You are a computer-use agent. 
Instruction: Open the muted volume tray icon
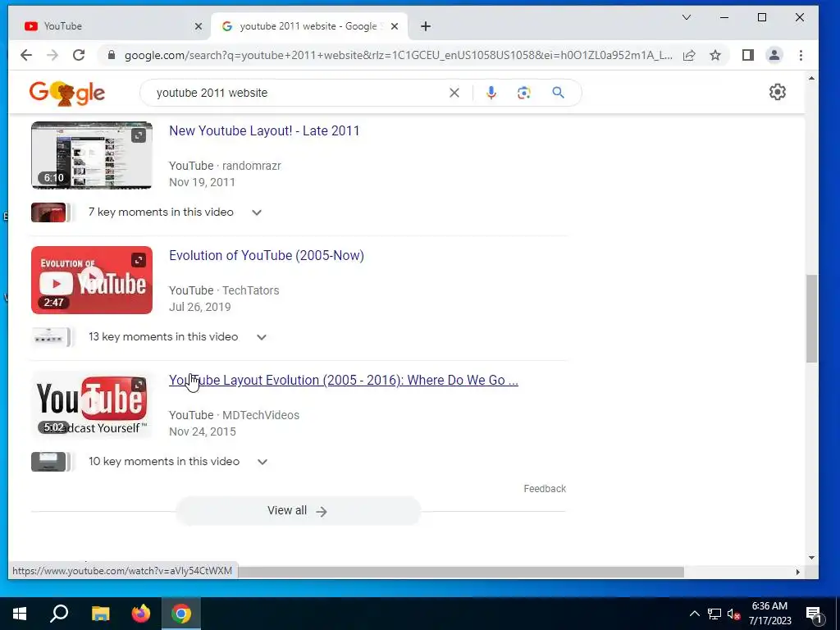(x=734, y=614)
